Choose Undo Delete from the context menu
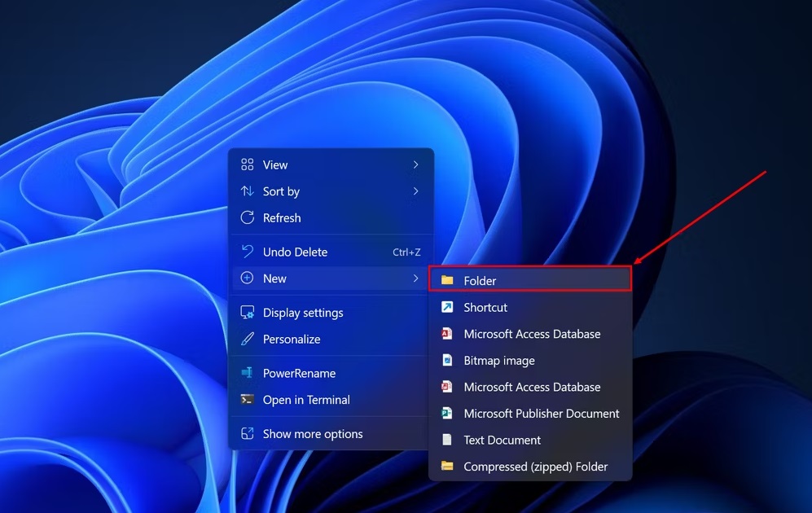This screenshot has width=812, height=513. (x=295, y=252)
